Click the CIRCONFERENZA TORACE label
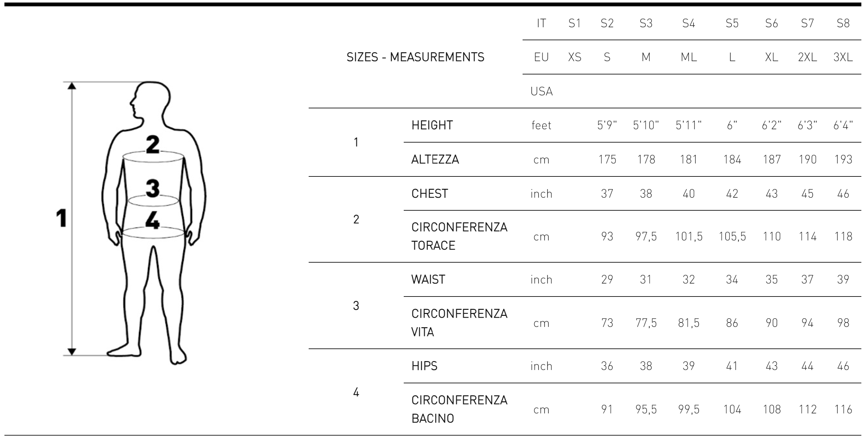Viewport: 868px width, 440px height. click(x=459, y=236)
